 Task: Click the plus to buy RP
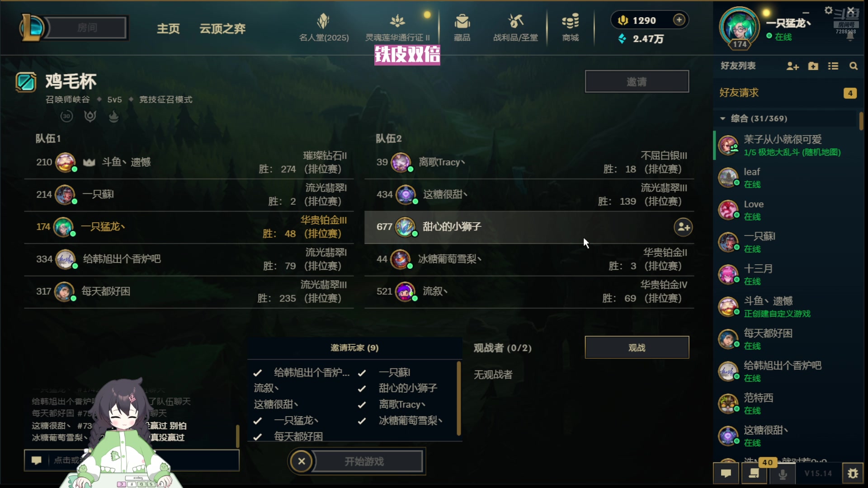coord(679,20)
